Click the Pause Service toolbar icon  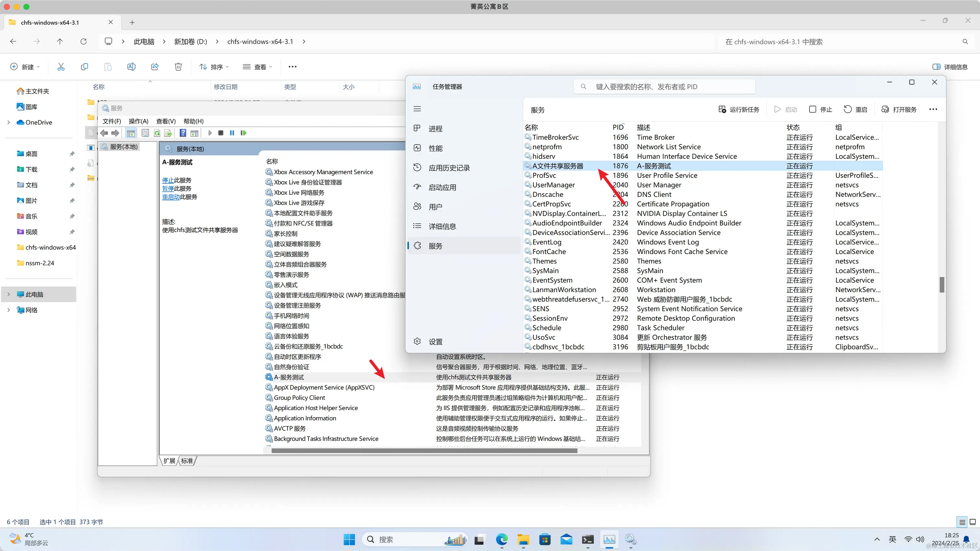pyautogui.click(x=232, y=133)
